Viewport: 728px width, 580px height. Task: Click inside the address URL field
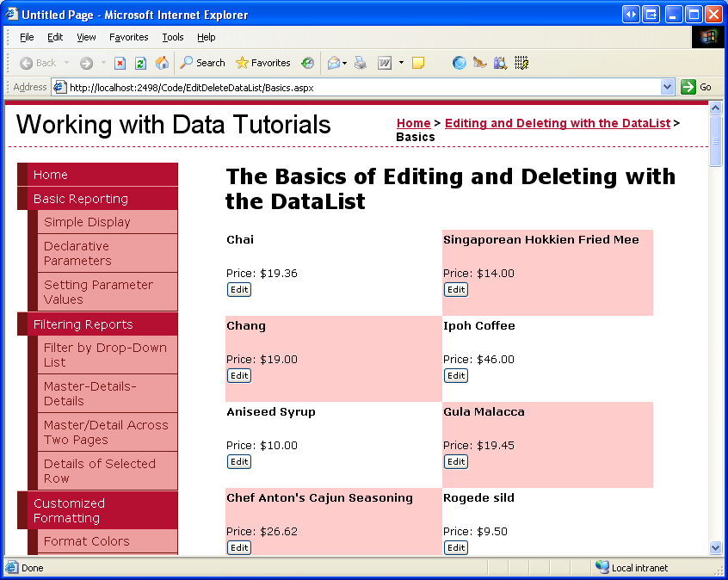(361, 87)
